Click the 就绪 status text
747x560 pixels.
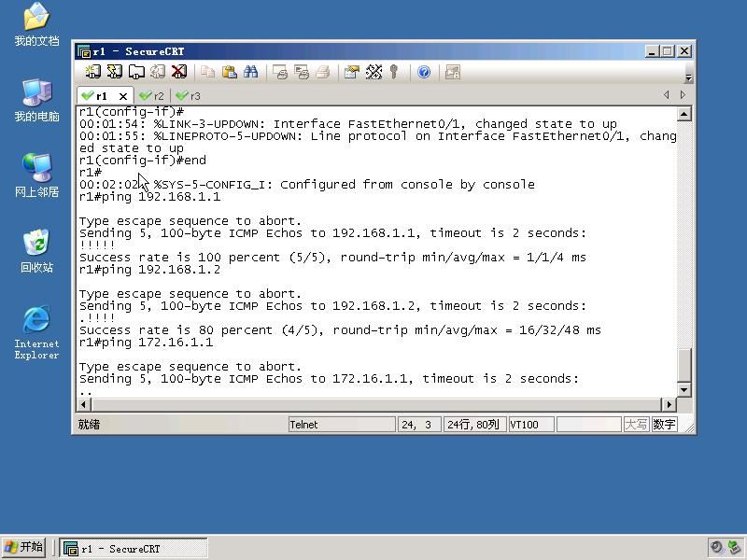click(89, 425)
